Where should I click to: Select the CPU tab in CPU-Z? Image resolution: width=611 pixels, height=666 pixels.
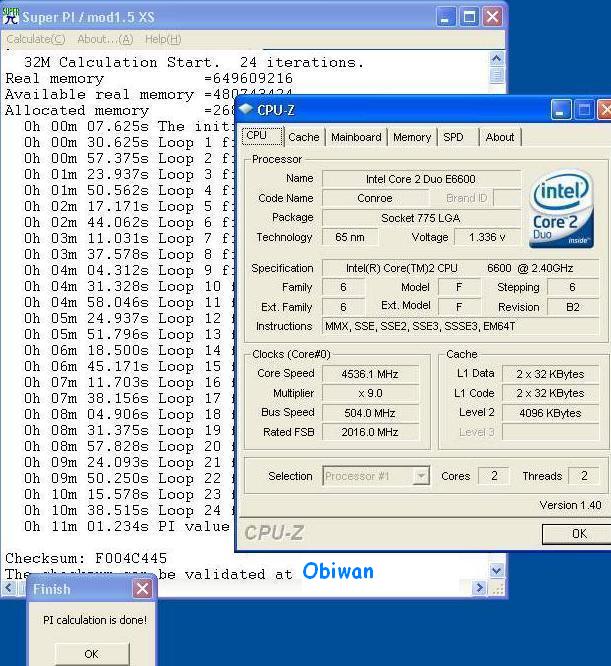262,136
